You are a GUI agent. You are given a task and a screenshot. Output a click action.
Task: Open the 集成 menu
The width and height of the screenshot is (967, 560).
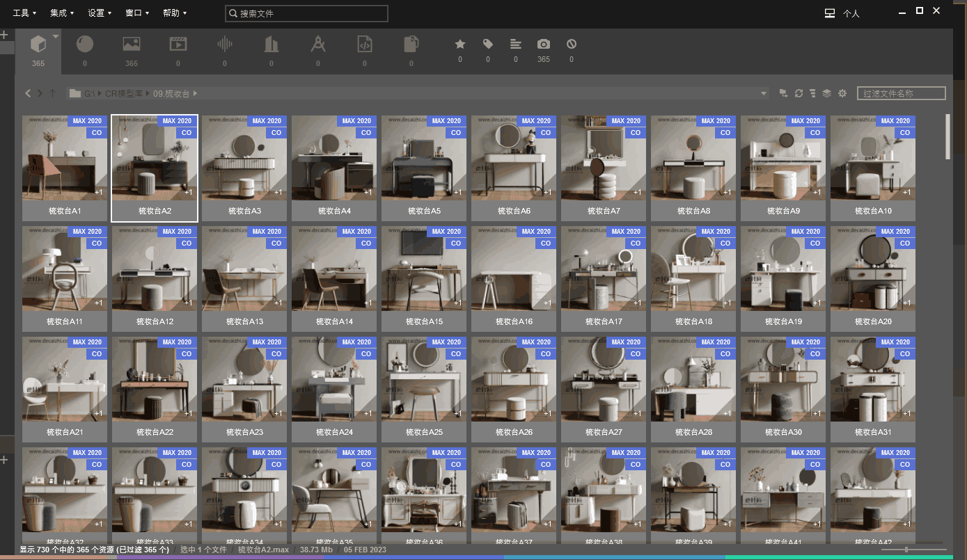pos(62,13)
